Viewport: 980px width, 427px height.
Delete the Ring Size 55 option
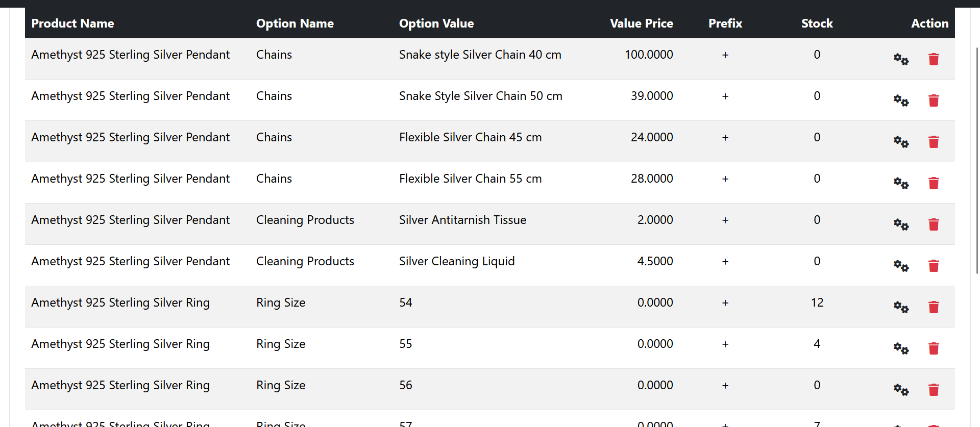934,348
